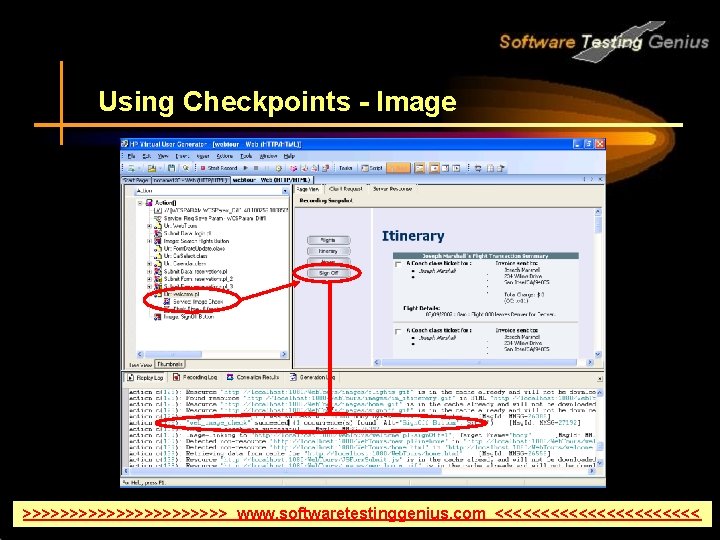Click the Stop replay icon
Screen dimensions: 720x540
(x=256, y=169)
